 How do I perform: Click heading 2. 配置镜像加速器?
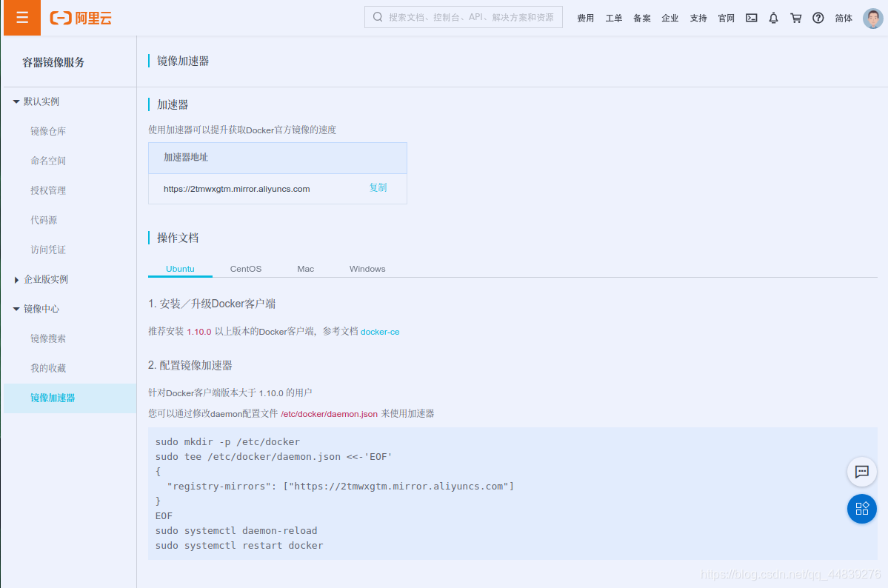(x=190, y=365)
